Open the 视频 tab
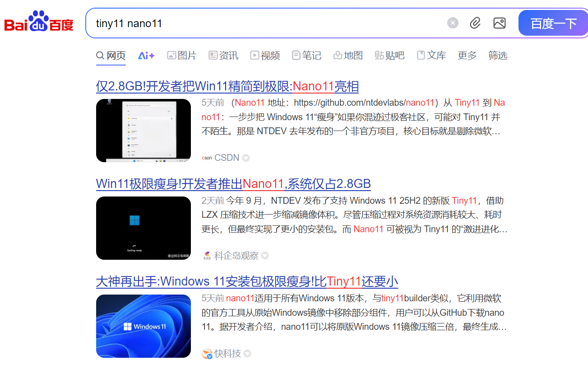 point(265,56)
